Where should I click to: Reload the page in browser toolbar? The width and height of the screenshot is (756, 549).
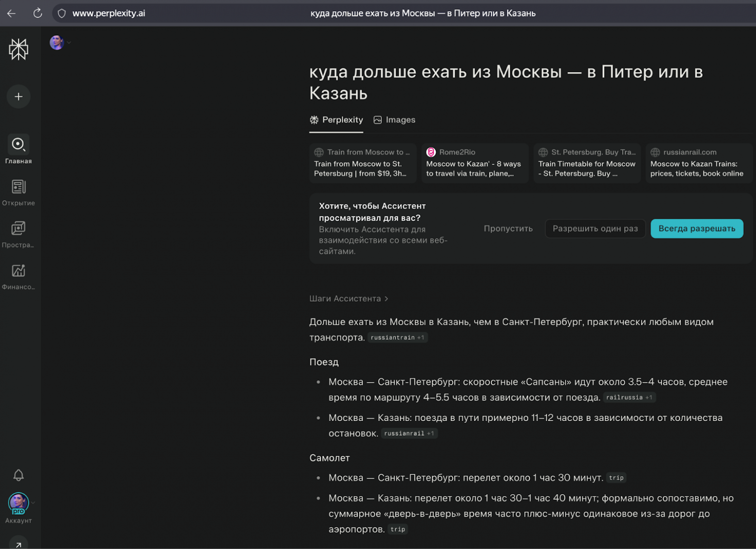point(38,14)
